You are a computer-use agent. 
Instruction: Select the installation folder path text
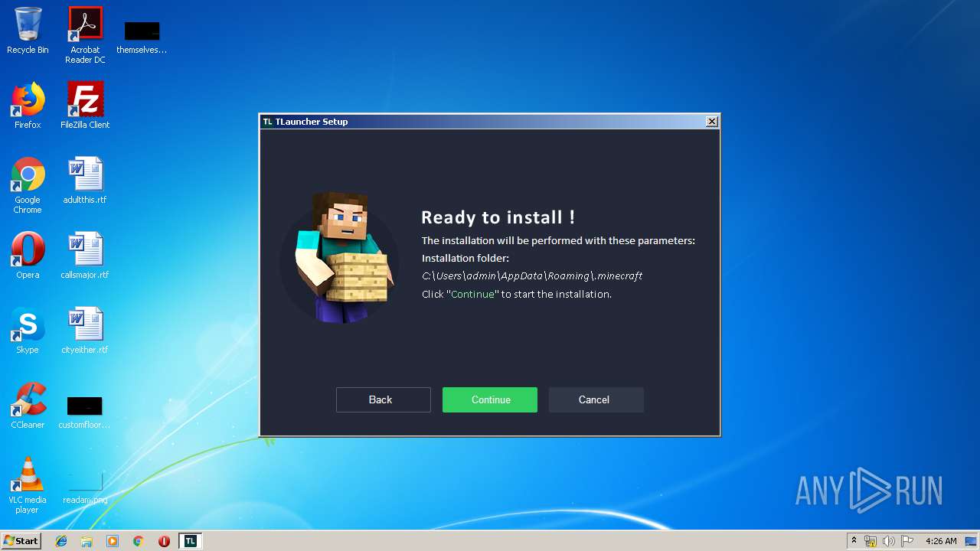532,275
